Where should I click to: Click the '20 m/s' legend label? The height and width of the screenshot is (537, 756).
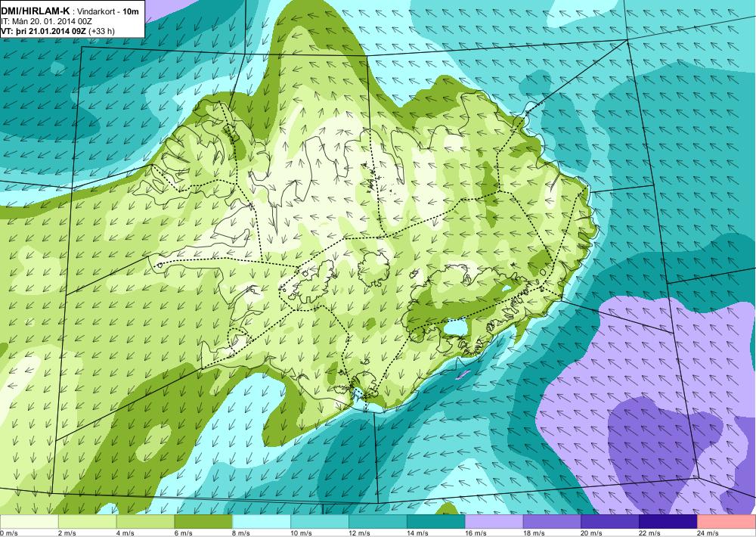click(592, 533)
